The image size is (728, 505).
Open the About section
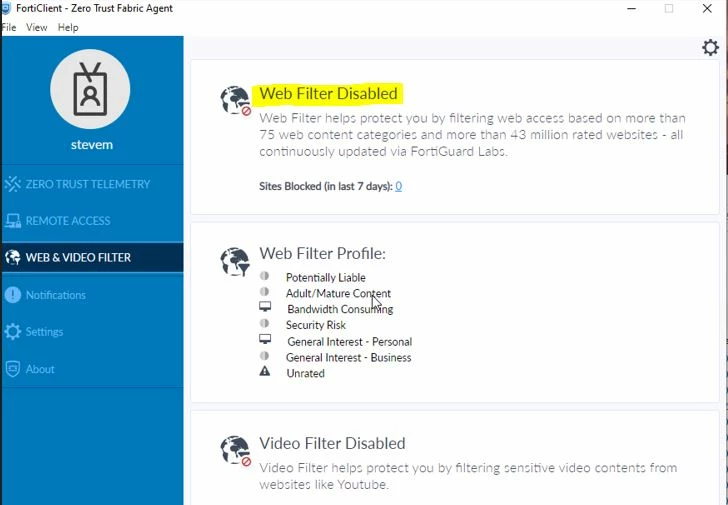(x=92, y=369)
